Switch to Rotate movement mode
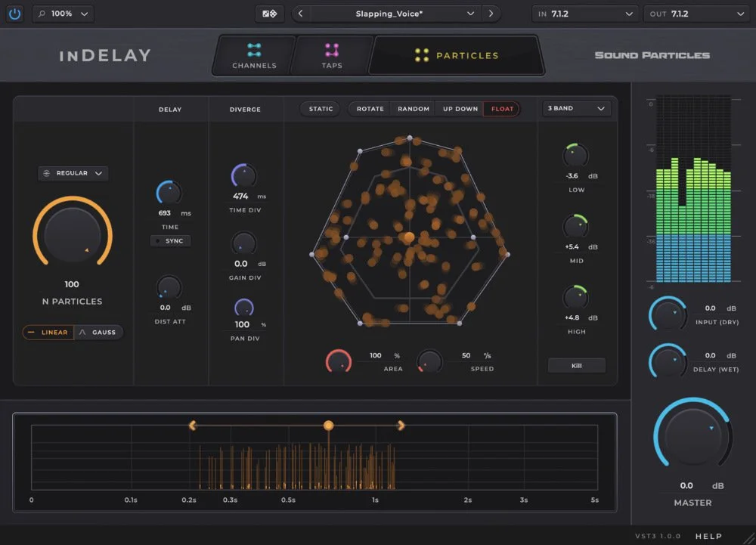 tap(369, 108)
